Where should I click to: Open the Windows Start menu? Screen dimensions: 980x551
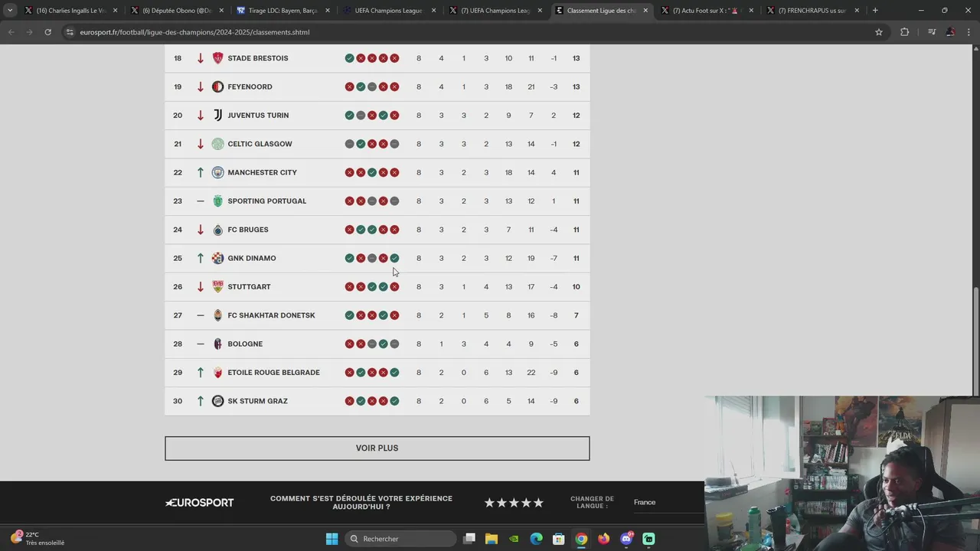[x=332, y=539]
